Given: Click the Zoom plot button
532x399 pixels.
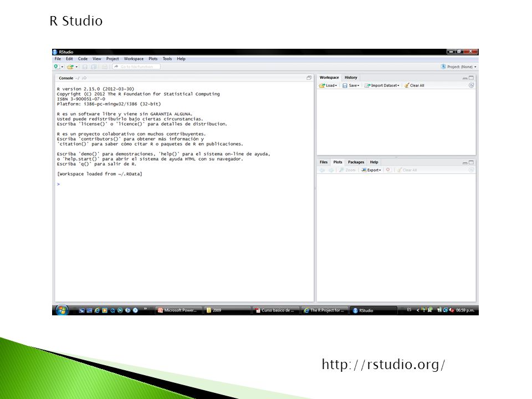Looking at the screenshot, I should (x=347, y=170).
